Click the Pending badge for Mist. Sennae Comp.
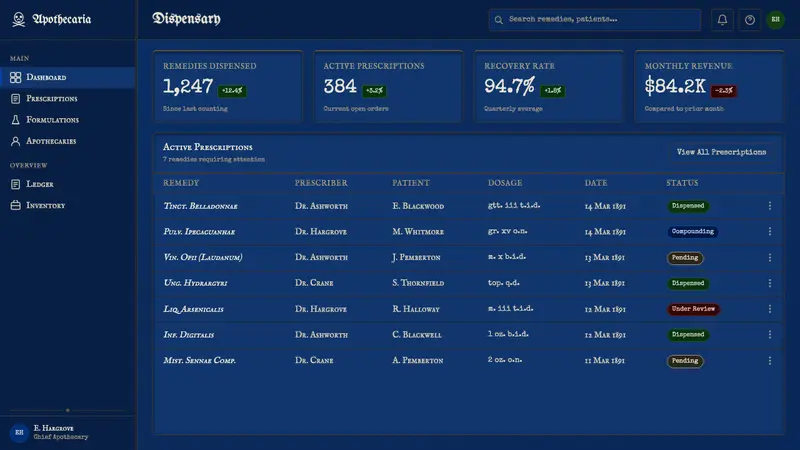800x450 pixels. (x=685, y=361)
